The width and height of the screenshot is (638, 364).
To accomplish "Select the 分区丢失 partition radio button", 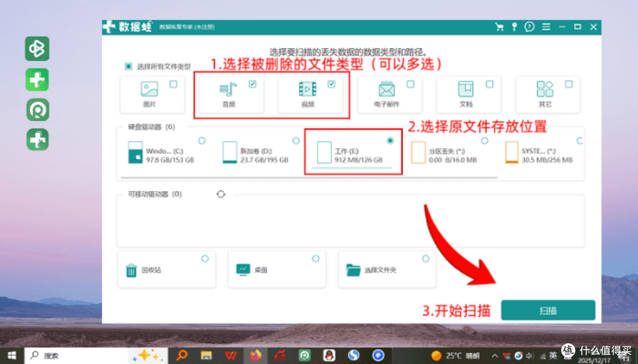I will point(484,140).
